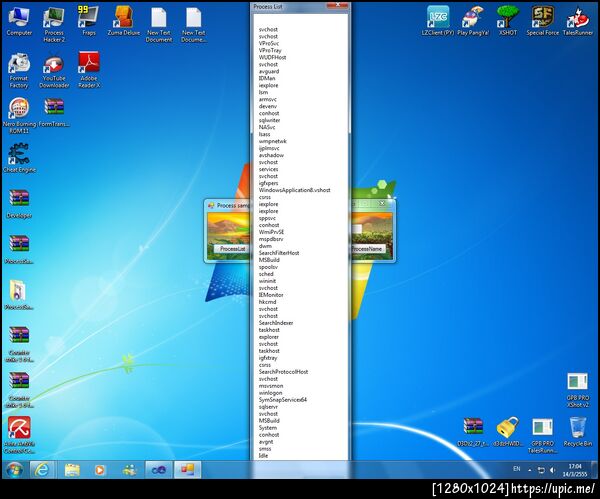600x499 pixels.
Task: Select WindowsApplication8.vshost process
Action: 294,190
